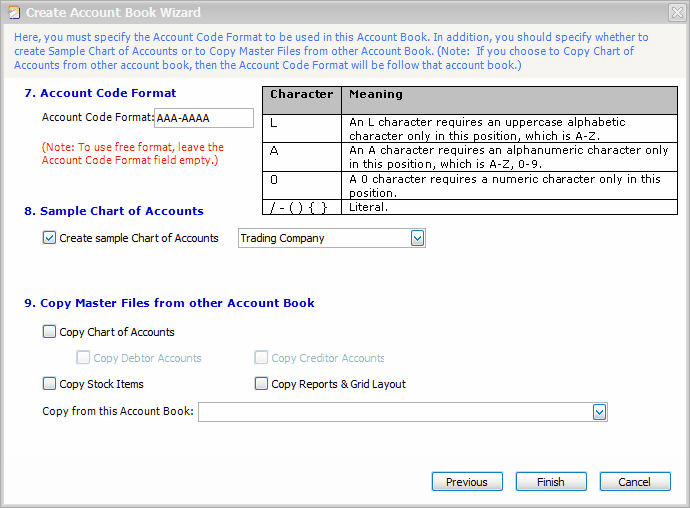Enable Copy Chart of Accounts checkbox
The height and width of the screenshot is (508, 690).
pos(50,332)
